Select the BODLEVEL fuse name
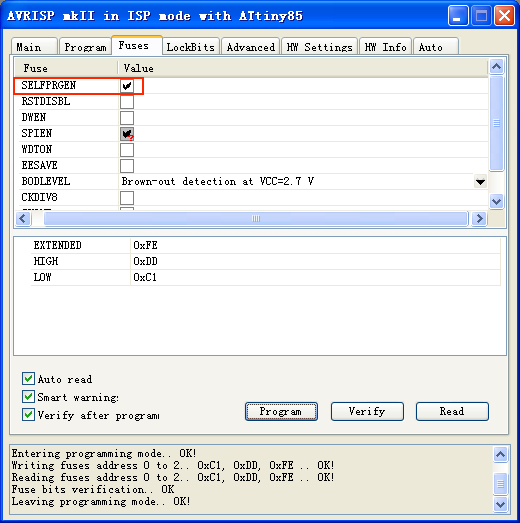The width and height of the screenshot is (520, 523). pos(46,181)
